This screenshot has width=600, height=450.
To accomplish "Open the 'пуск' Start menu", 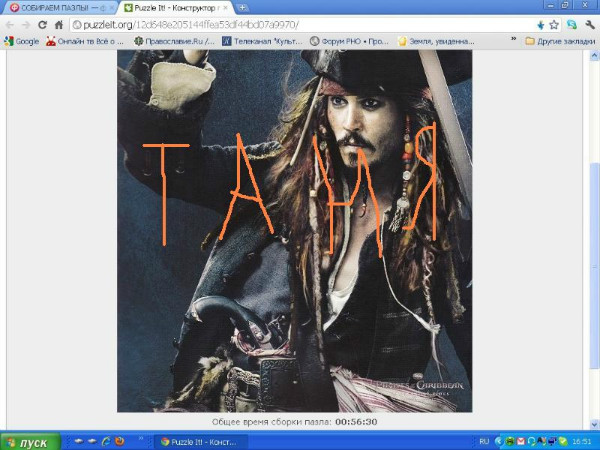I will tap(27, 441).
